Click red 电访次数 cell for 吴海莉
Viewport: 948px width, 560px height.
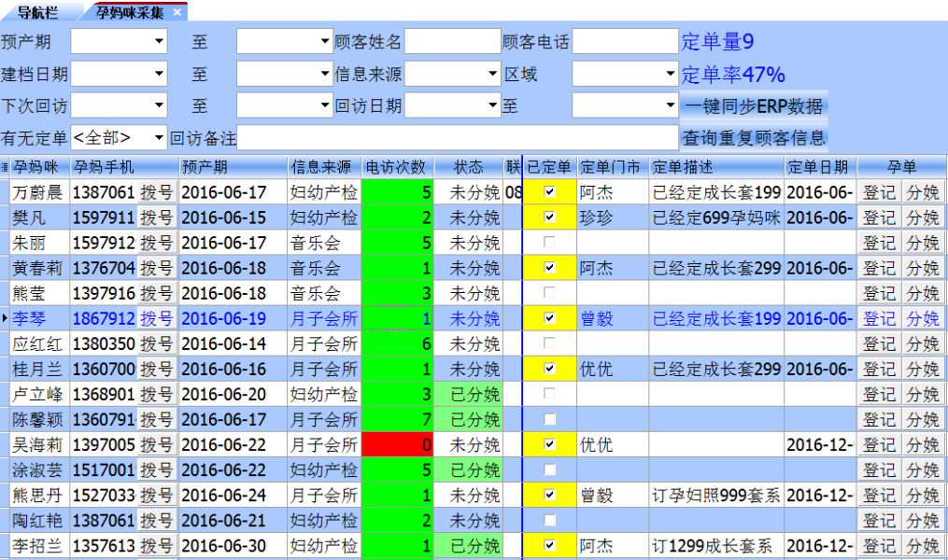(398, 444)
